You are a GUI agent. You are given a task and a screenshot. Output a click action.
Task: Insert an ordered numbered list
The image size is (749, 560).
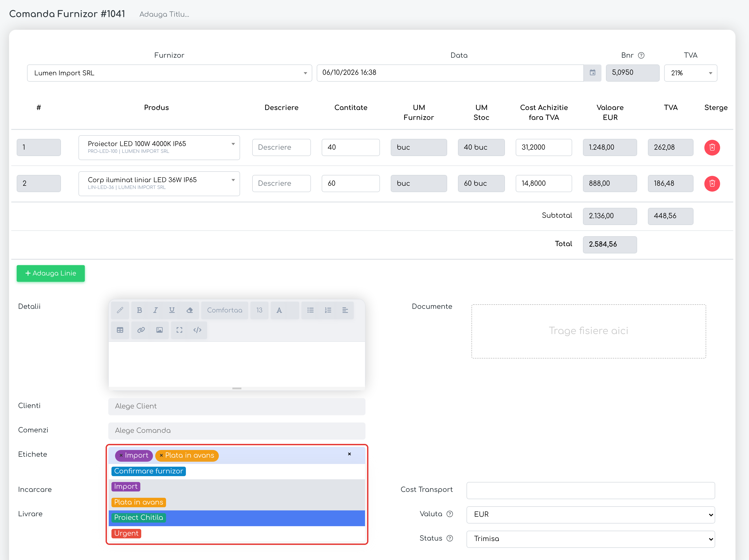(328, 310)
